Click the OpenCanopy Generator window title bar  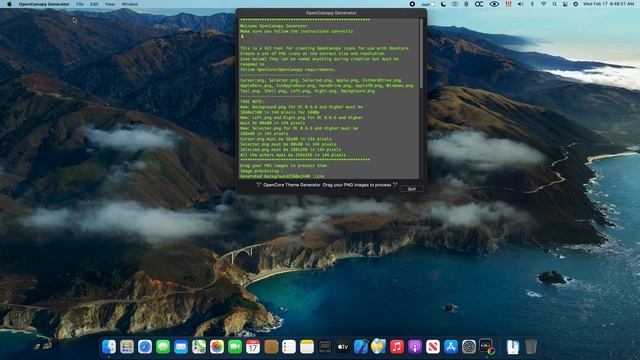[331, 13]
